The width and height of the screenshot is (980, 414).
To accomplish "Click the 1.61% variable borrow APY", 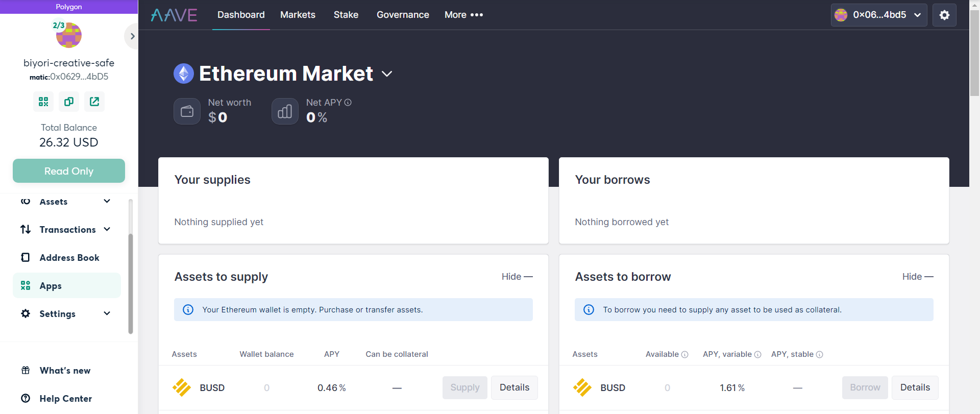I will click(732, 387).
